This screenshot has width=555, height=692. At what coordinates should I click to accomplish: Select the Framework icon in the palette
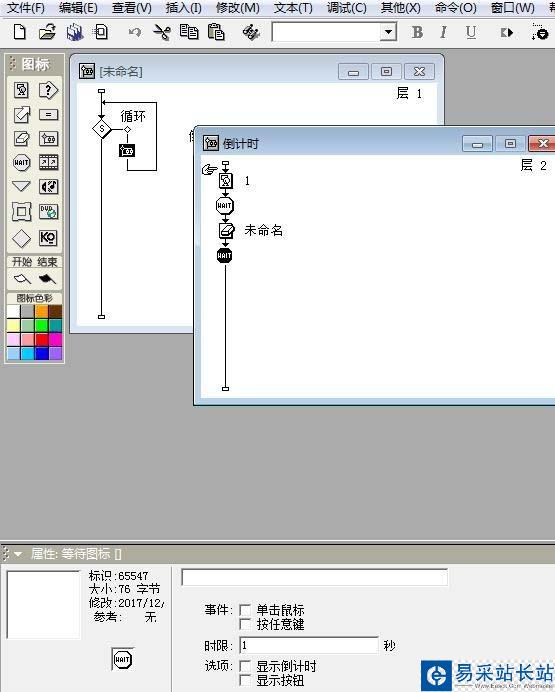21,212
